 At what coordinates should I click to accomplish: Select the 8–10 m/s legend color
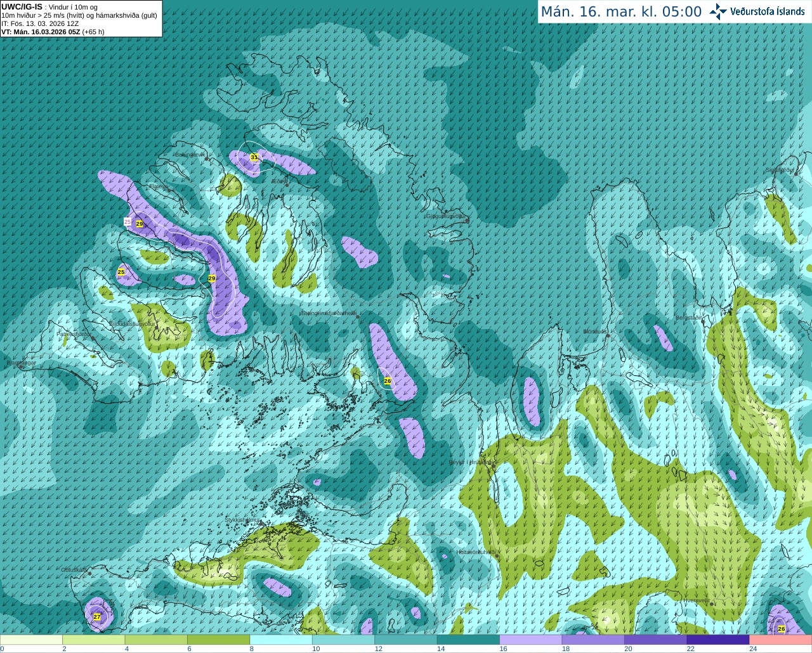coord(281,640)
